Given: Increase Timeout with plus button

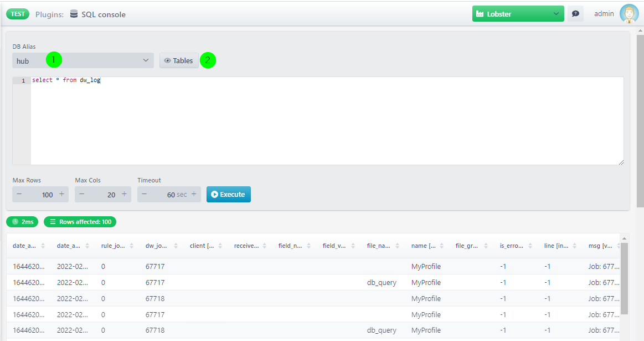Looking at the screenshot, I should (194, 194).
